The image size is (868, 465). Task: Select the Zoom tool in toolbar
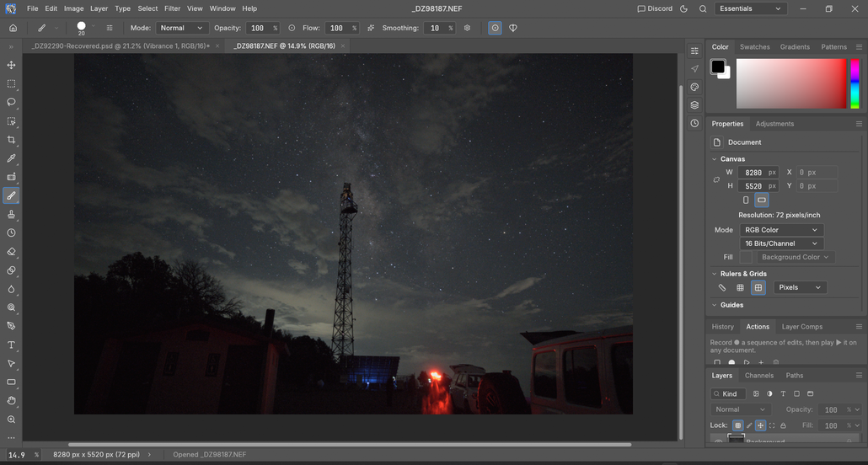11,420
